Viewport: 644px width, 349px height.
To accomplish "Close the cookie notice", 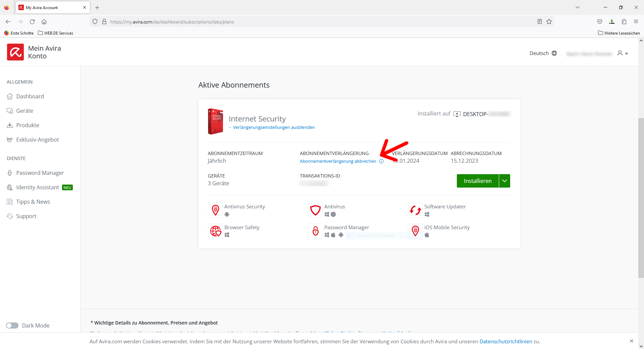I will 632,341.
